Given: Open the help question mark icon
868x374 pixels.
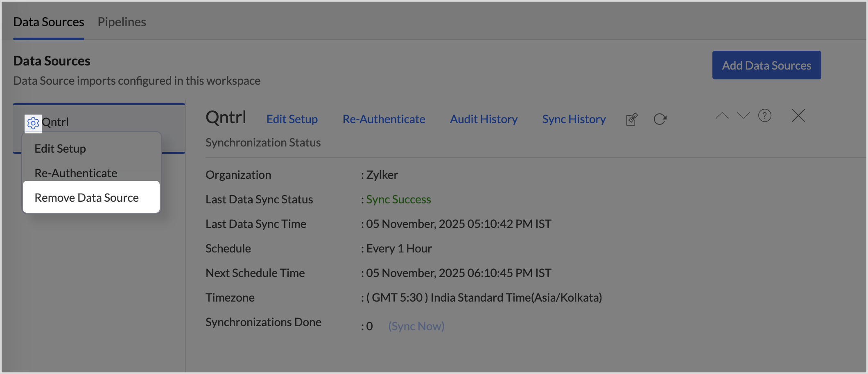Looking at the screenshot, I should point(764,116).
